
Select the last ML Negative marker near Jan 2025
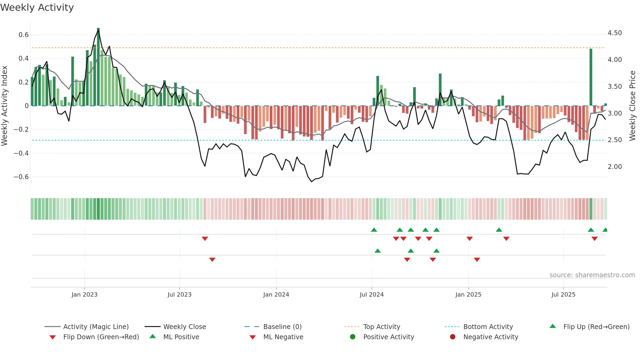(x=477, y=260)
